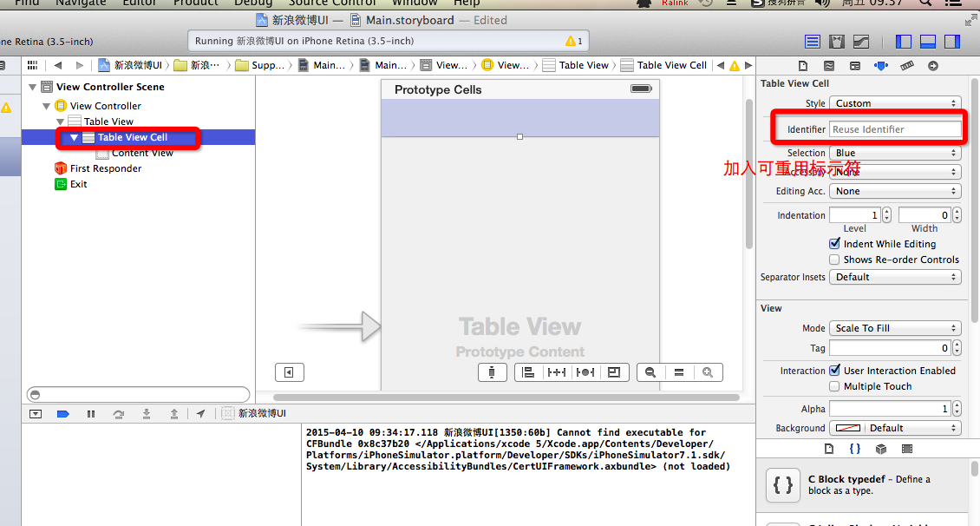The image size is (980, 526).
Task: Pause program execution
Action: click(x=91, y=414)
